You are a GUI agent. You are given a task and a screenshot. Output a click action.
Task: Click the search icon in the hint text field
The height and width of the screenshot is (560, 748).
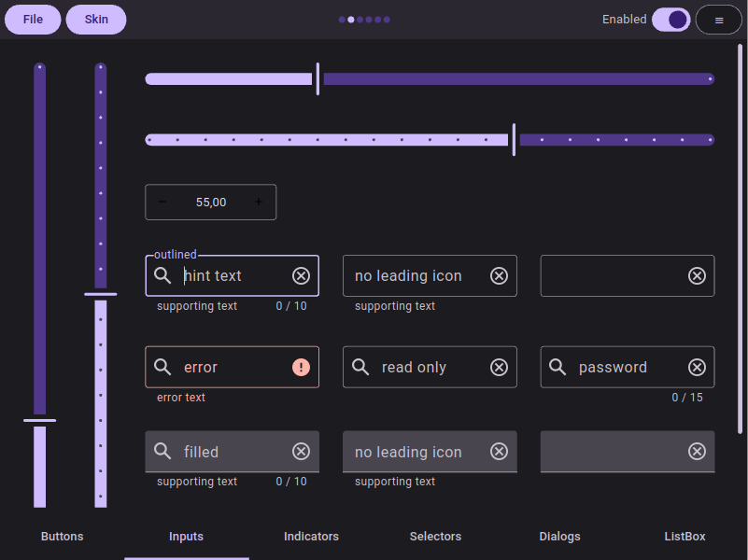pyautogui.click(x=162, y=275)
